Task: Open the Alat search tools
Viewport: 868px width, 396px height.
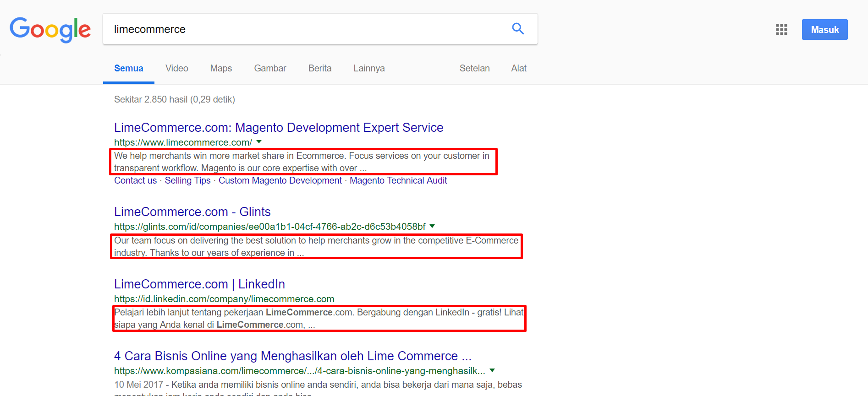Action: 519,68
